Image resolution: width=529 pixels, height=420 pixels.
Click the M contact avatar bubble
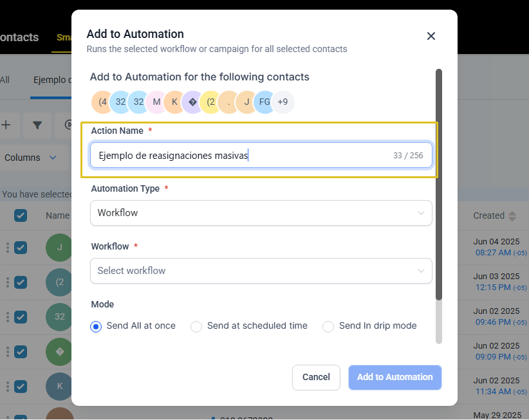pyautogui.click(x=156, y=102)
